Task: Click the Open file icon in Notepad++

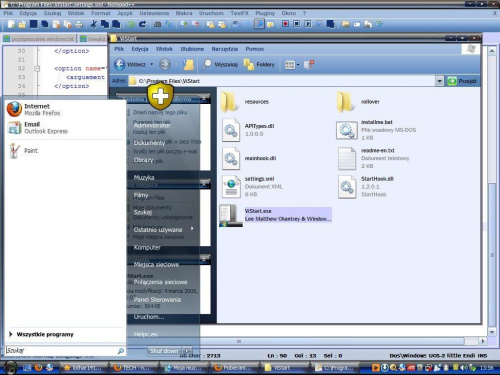Action: tap(22, 24)
